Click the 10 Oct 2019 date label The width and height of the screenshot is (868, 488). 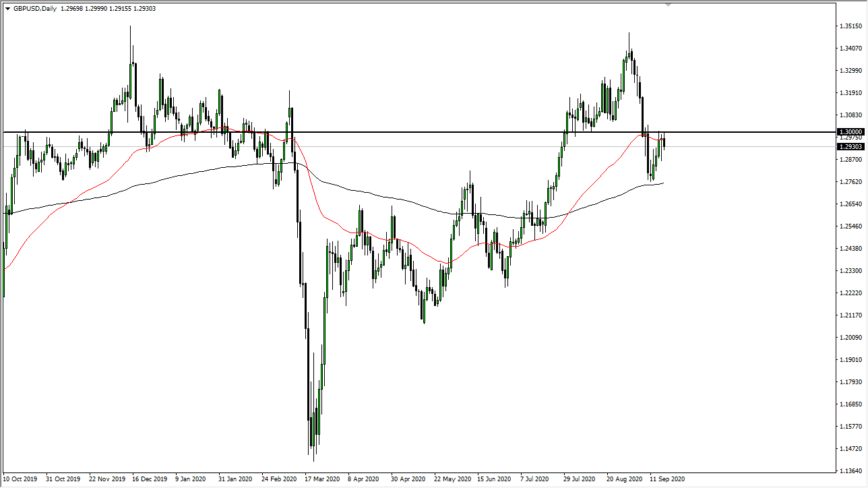pyautogui.click(x=20, y=479)
